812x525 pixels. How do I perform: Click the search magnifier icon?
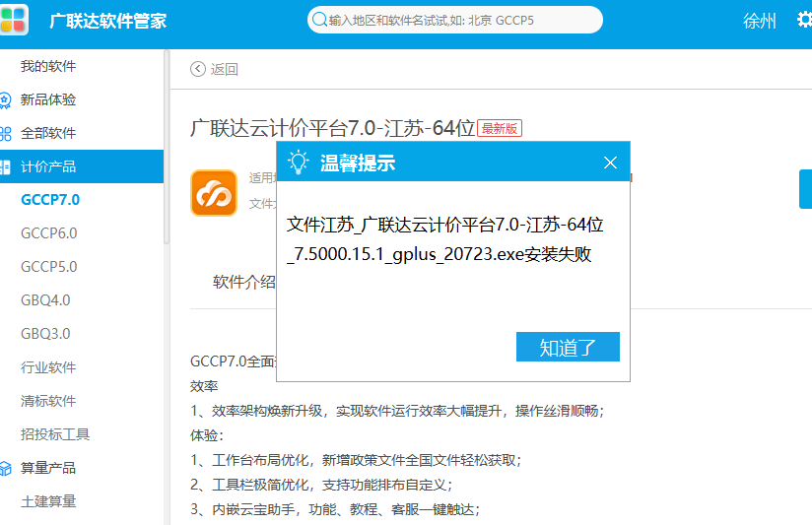[x=319, y=20]
